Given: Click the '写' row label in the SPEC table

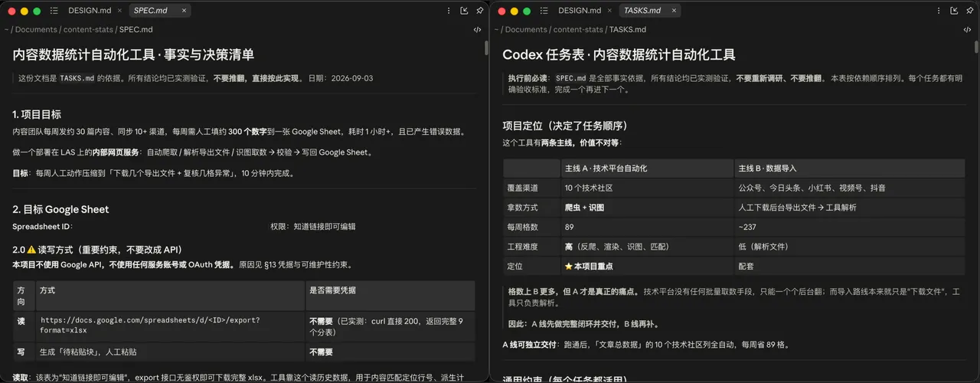Looking at the screenshot, I should coord(21,352).
